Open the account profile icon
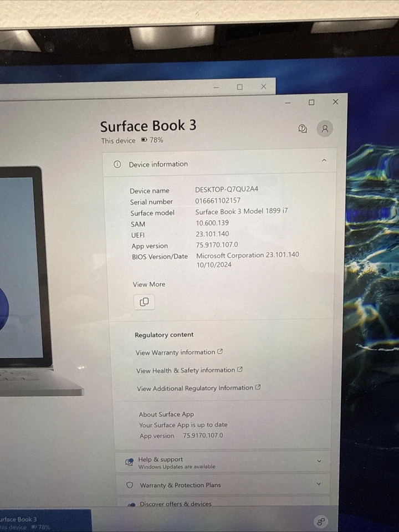Image resolution: width=399 pixels, height=532 pixels. [325, 129]
